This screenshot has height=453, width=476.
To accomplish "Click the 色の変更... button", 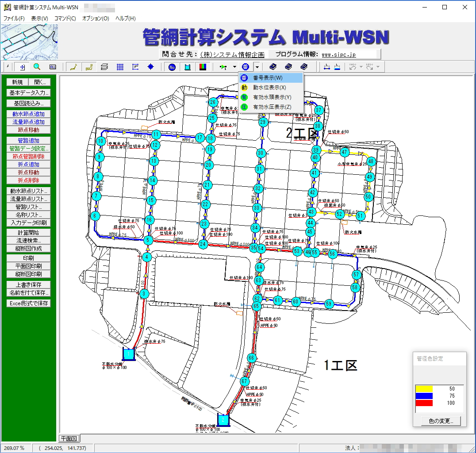I will [x=441, y=421].
